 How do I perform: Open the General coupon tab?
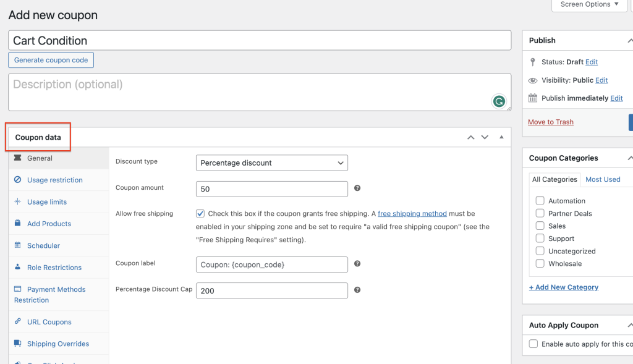click(x=59, y=158)
